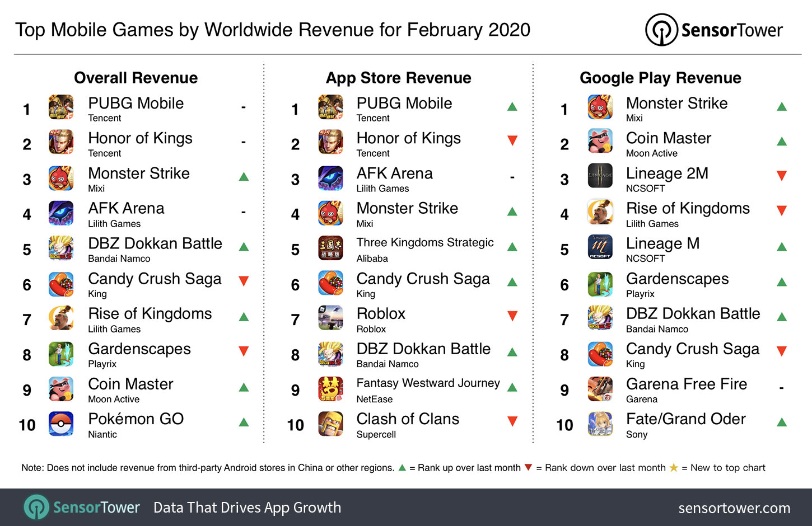Click 'Playrix' under Google Play Gardenscapes

click(640, 294)
